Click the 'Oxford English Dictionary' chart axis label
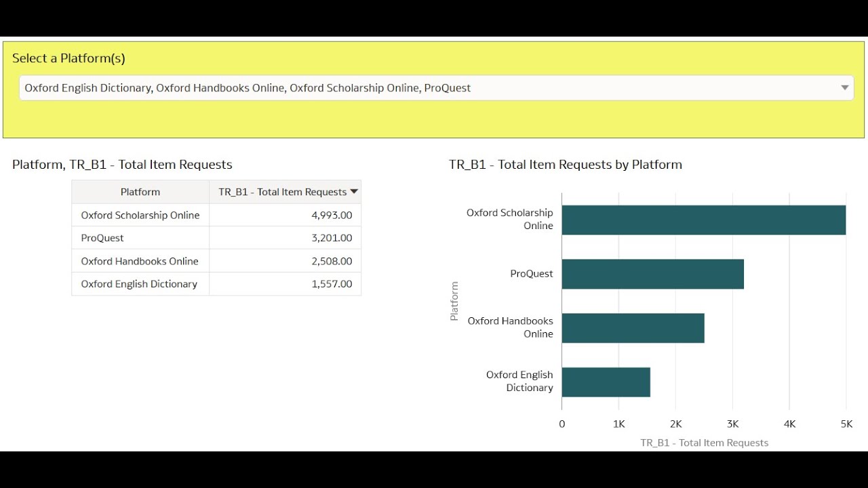This screenshot has height=488, width=868. click(519, 381)
